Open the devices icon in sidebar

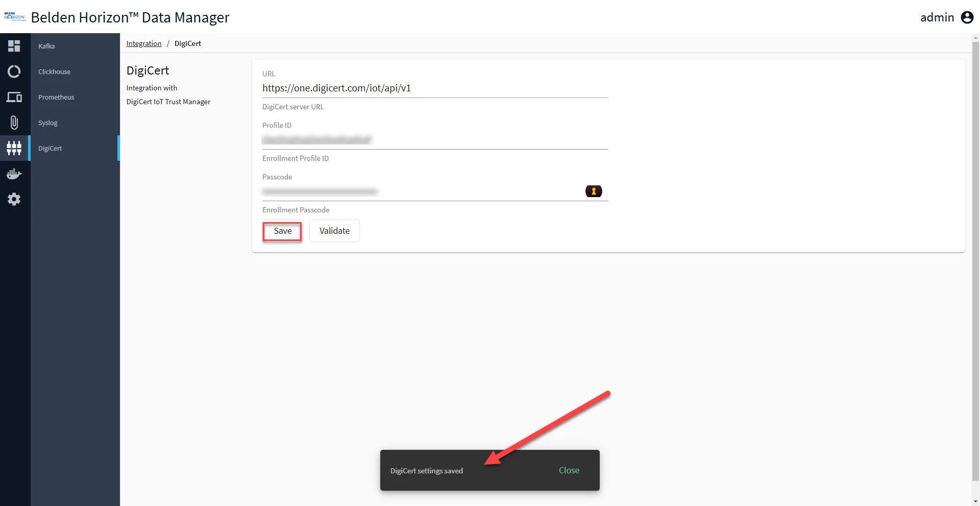(14, 97)
